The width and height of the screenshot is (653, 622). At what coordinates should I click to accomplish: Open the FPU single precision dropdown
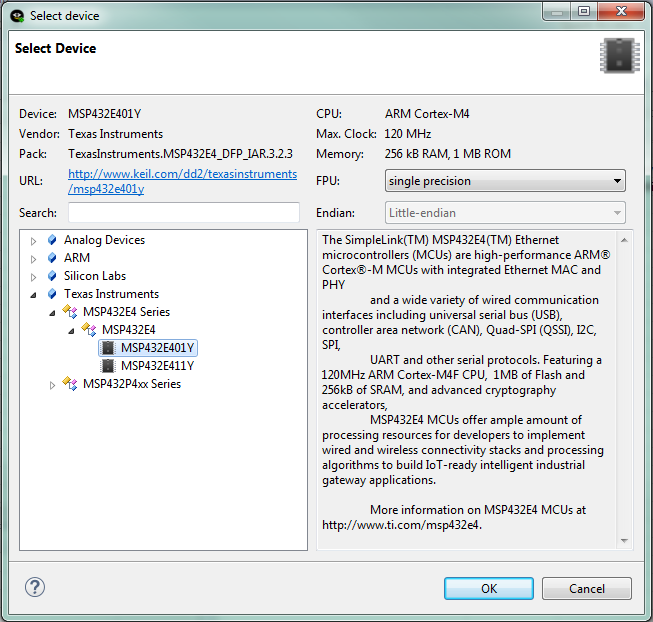click(505, 181)
